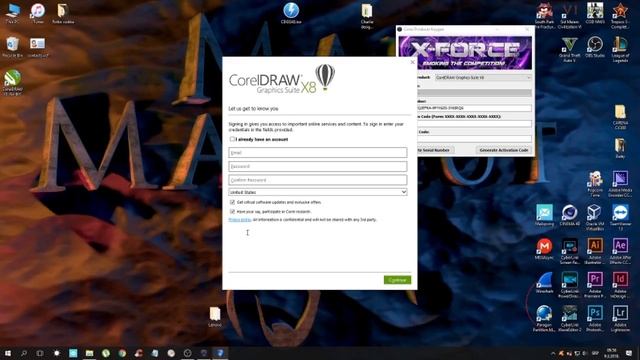Open Google Chrome from taskbar
Screen dimensions: 640x360
[122, 353]
